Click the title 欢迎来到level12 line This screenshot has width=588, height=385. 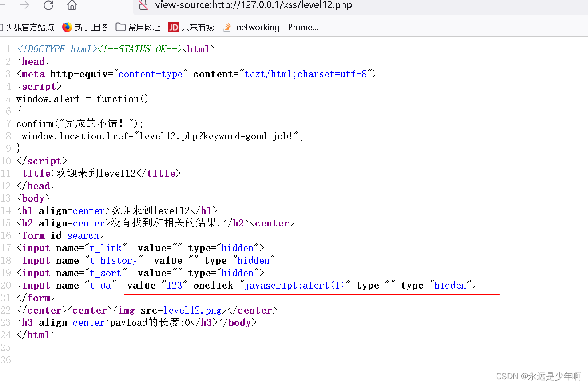click(99, 174)
